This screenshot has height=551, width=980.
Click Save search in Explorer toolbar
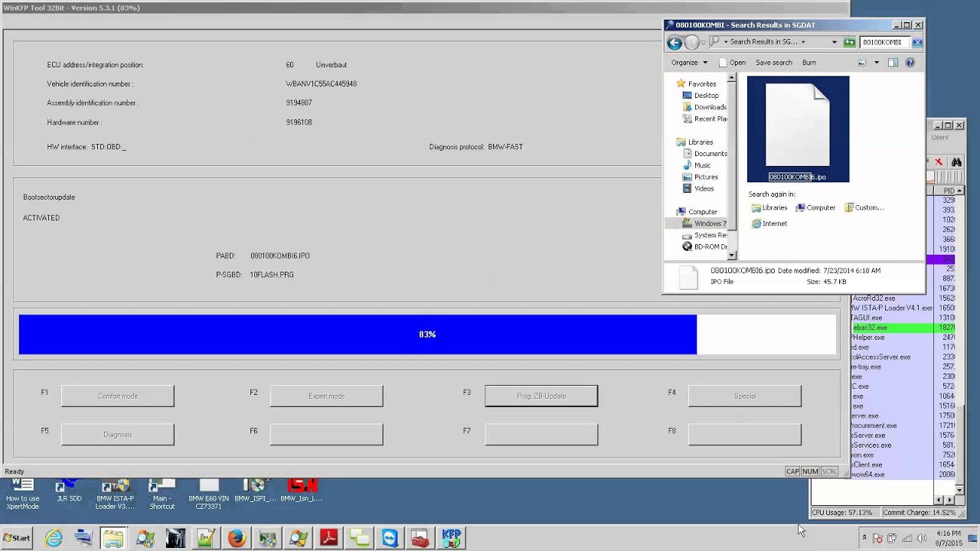[x=774, y=63]
